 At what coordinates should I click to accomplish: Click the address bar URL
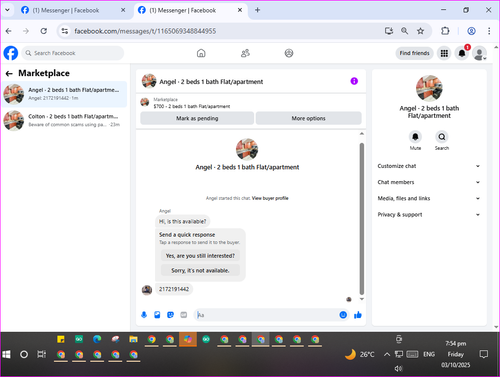(x=145, y=31)
